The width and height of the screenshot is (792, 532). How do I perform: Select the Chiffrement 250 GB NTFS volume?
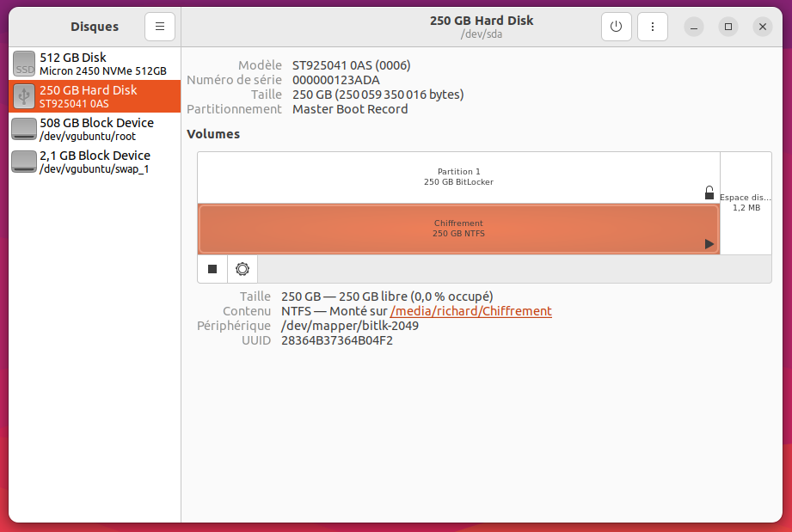458,229
